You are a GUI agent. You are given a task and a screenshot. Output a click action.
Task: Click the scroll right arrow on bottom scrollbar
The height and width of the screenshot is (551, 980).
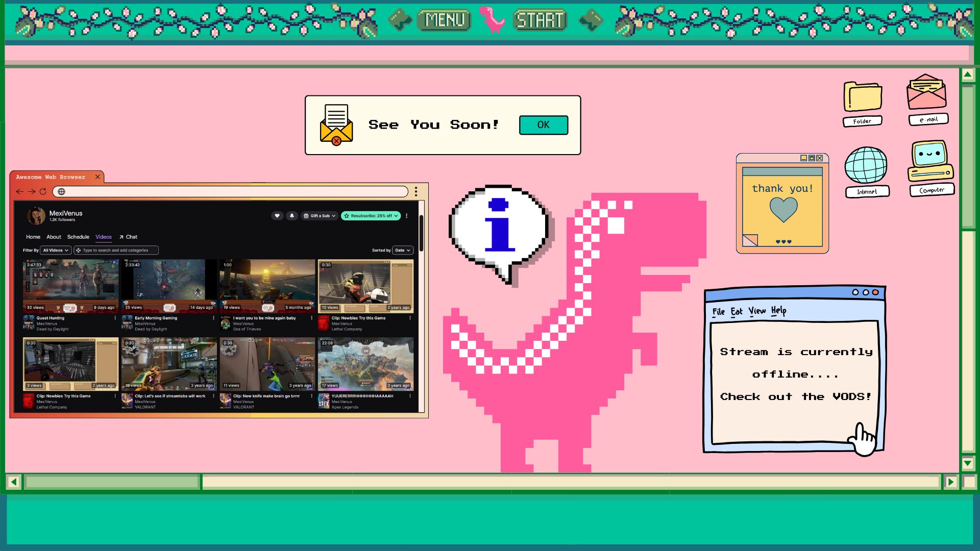950,482
